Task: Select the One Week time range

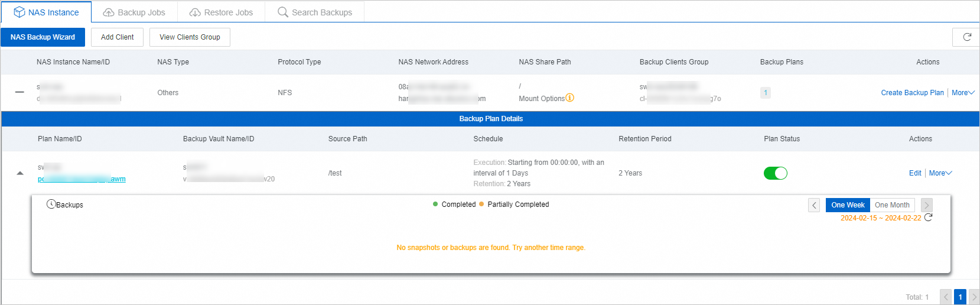Action: click(x=848, y=205)
